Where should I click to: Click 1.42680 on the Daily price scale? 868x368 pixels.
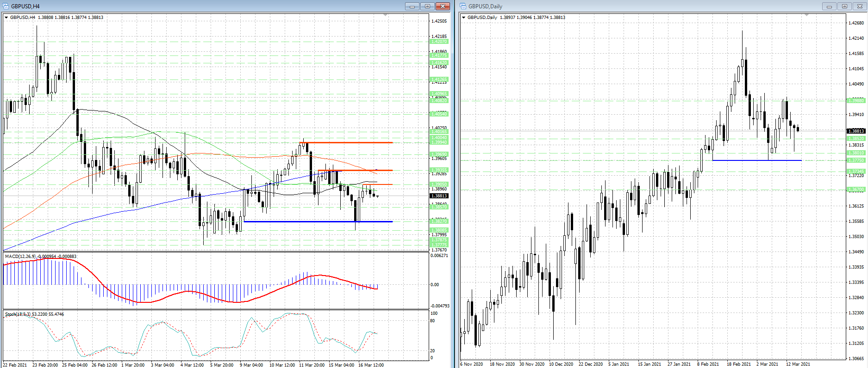click(856, 23)
